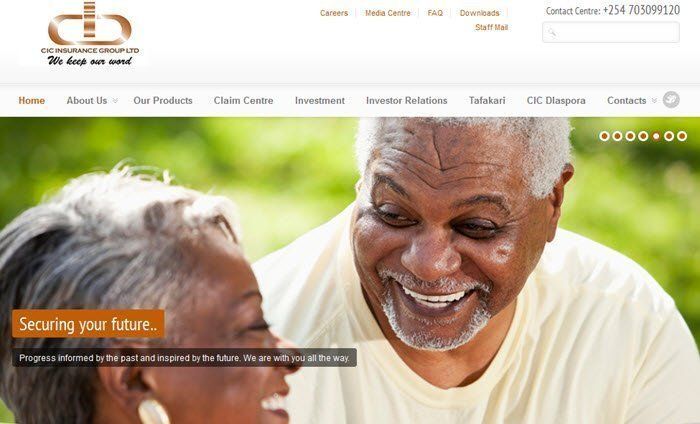Expand the About Us dropdown arrow
Viewport: 700px width, 424px height.
click(x=115, y=101)
